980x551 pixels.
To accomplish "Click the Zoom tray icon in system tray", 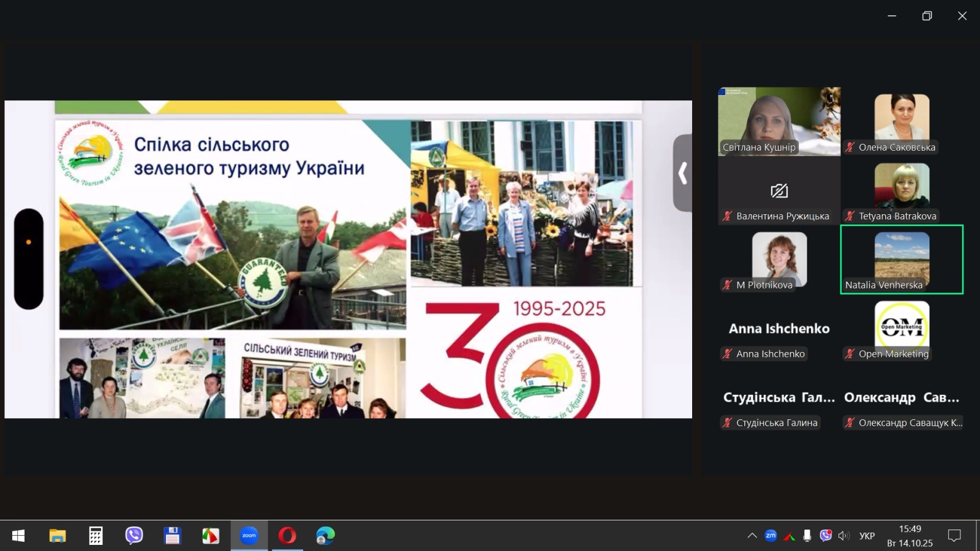I will point(771,536).
